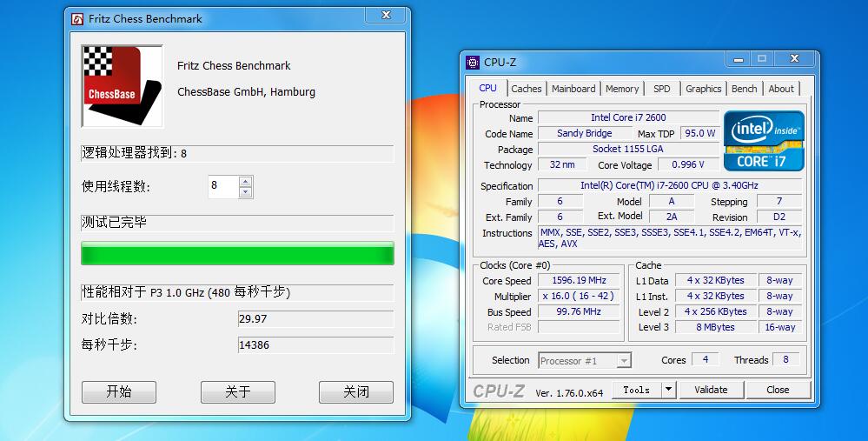Click the Sandy Bridge code name field

pos(585,133)
